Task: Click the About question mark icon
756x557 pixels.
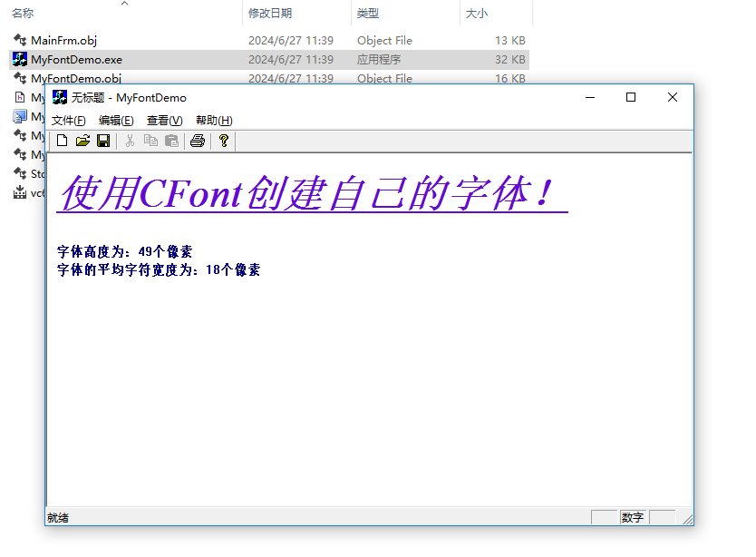Action: [223, 141]
